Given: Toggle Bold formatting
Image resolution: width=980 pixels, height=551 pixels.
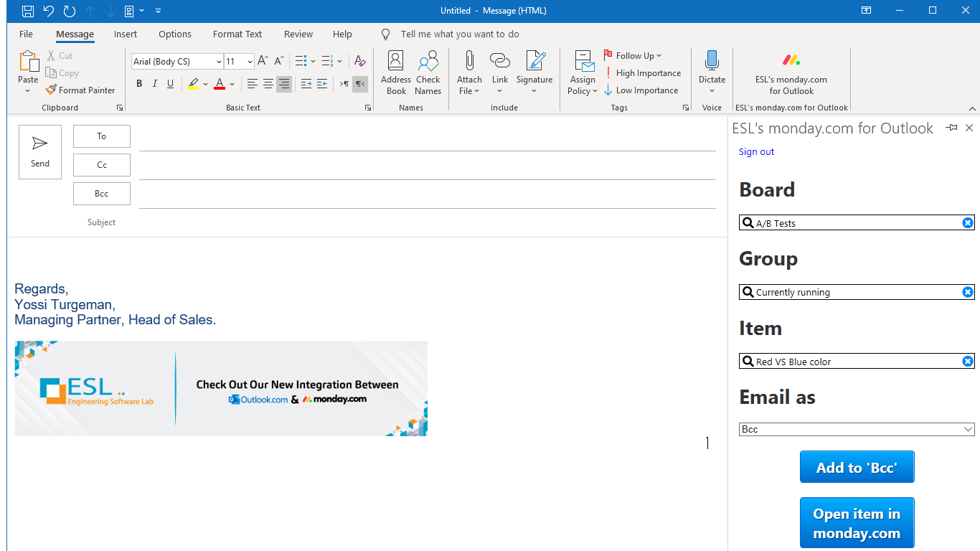Looking at the screenshot, I should coord(139,84).
